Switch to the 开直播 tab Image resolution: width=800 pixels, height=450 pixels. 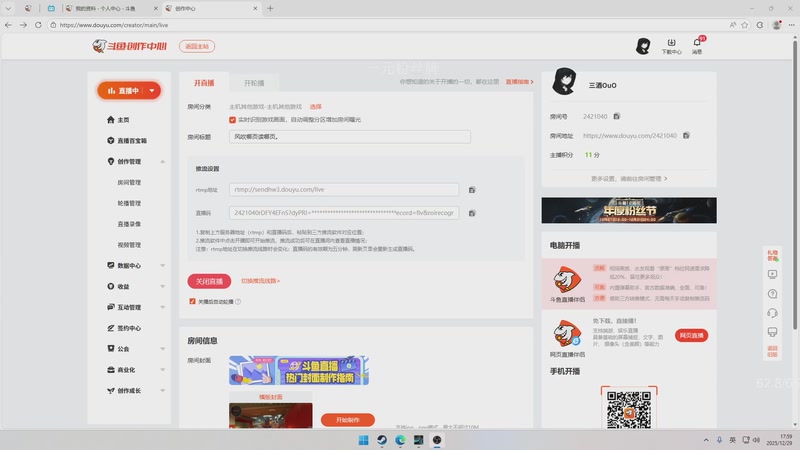(x=204, y=83)
